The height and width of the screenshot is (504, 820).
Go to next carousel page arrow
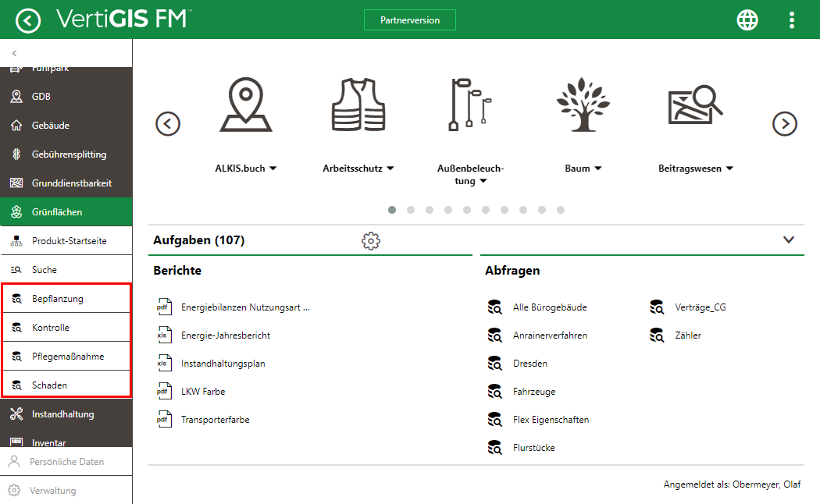(784, 123)
